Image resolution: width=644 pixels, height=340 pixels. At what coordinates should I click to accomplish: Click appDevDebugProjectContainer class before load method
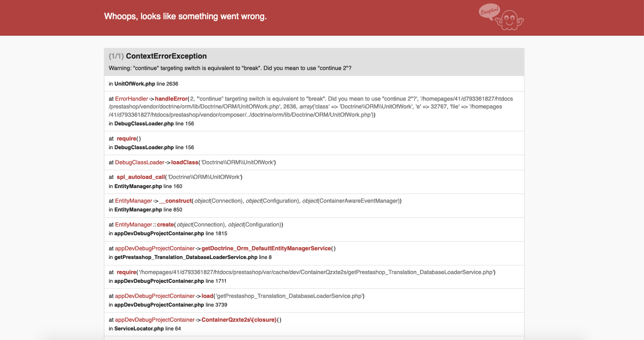tap(155, 296)
